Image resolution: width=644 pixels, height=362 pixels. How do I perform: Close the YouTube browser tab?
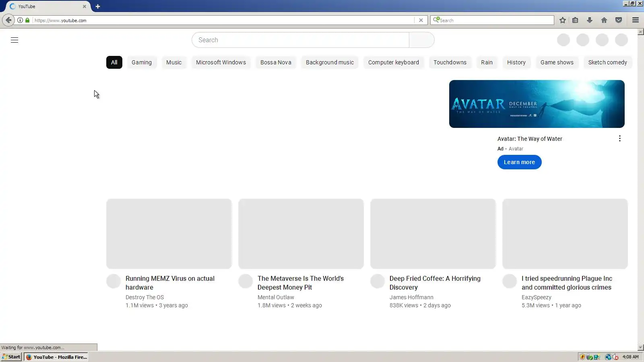[x=85, y=6]
